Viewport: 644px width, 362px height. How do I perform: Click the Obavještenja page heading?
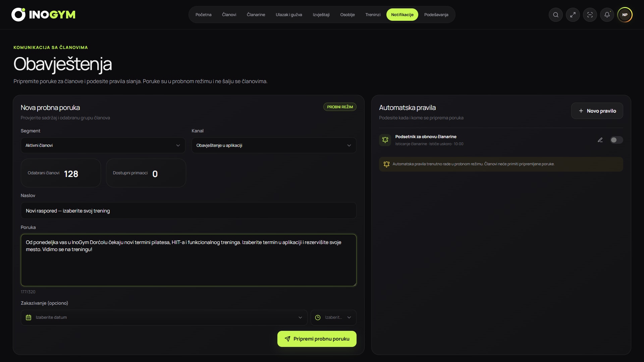point(63,64)
